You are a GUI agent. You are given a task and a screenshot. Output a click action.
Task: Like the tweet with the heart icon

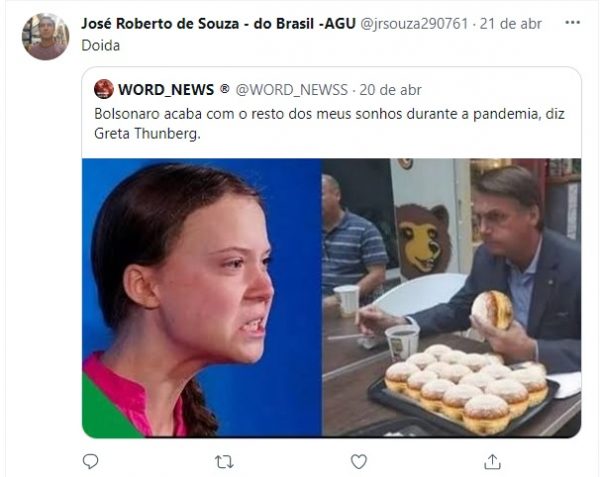[359, 462]
